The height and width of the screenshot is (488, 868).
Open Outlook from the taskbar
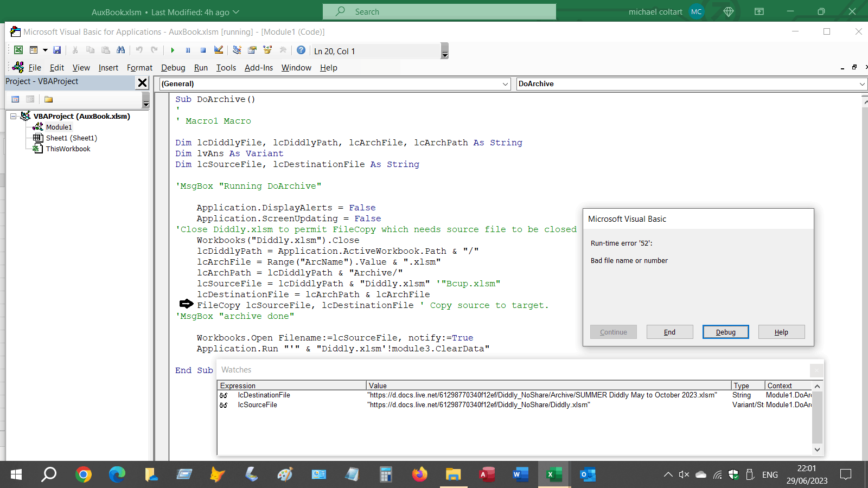(x=587, y=474)
